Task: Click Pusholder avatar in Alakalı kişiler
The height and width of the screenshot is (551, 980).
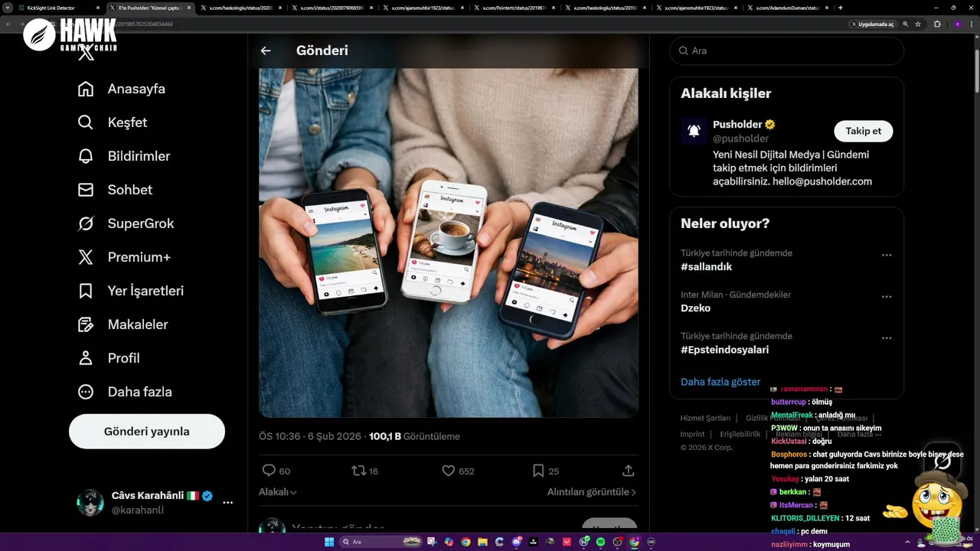Action: click(x=694, y=131)
